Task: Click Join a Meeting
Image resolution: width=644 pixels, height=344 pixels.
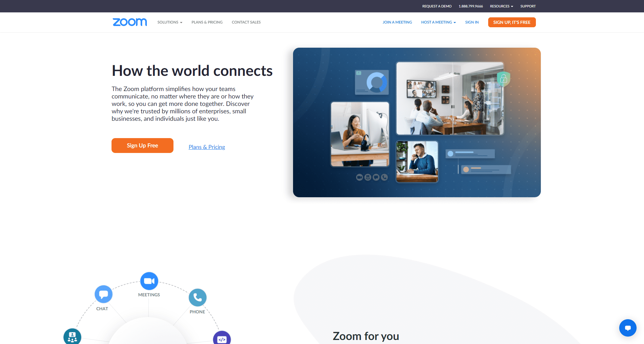Action: [397, 22]
